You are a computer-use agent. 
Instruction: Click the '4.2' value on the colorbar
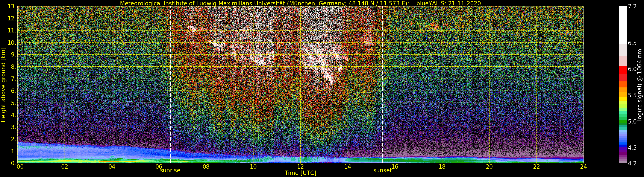click(x=632, y=163)
